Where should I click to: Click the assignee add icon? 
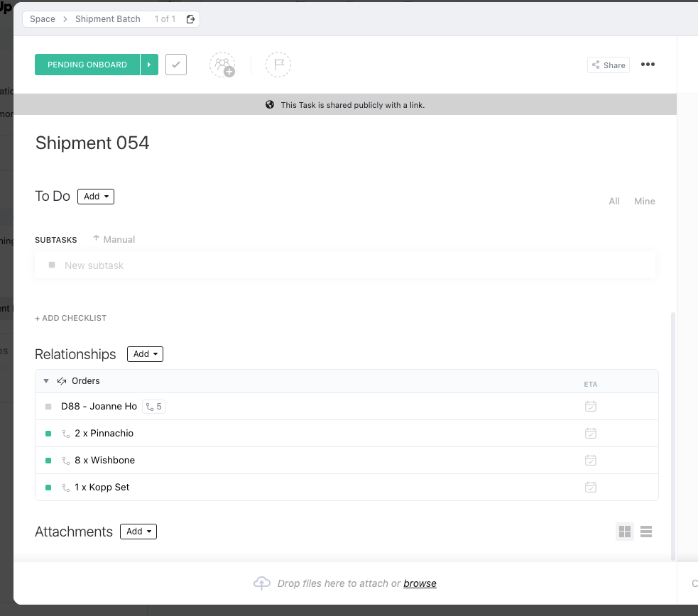click(222, 65)
